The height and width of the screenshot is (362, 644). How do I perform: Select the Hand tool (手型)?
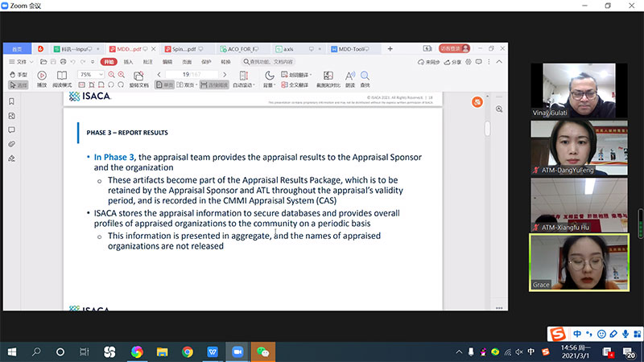19,75
